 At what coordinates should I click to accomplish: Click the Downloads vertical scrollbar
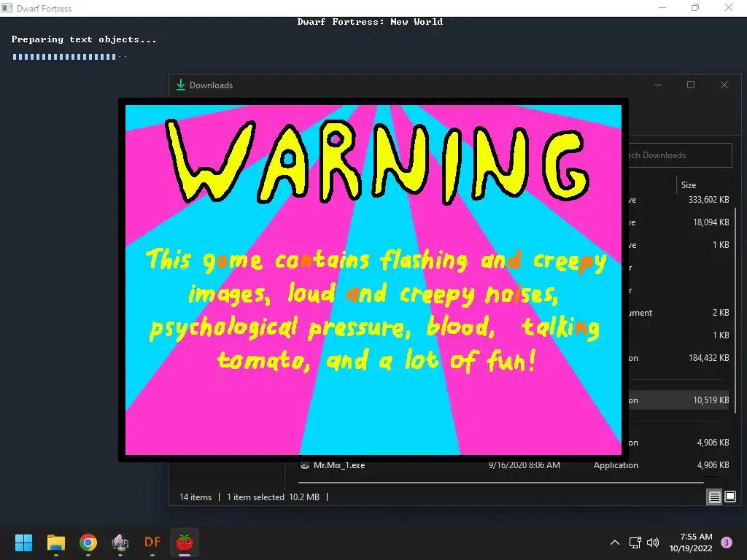pyautogui.click(x=735, y=309)
